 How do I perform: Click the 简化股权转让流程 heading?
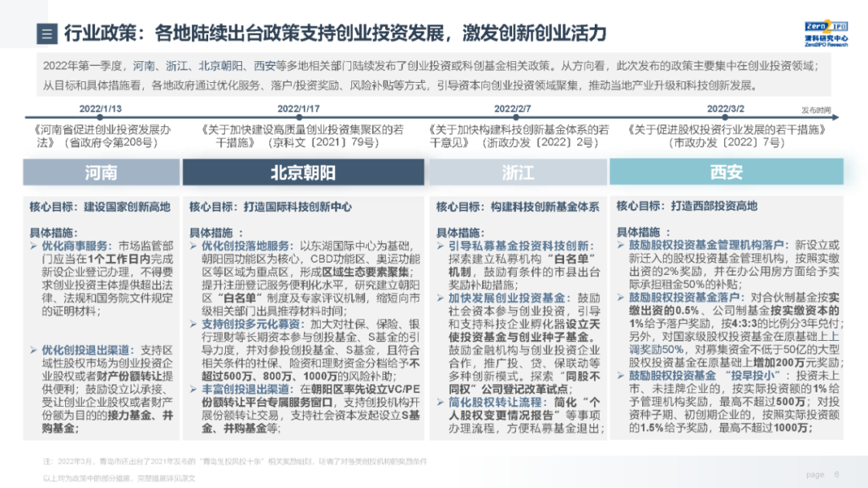(x=497, y=402)
